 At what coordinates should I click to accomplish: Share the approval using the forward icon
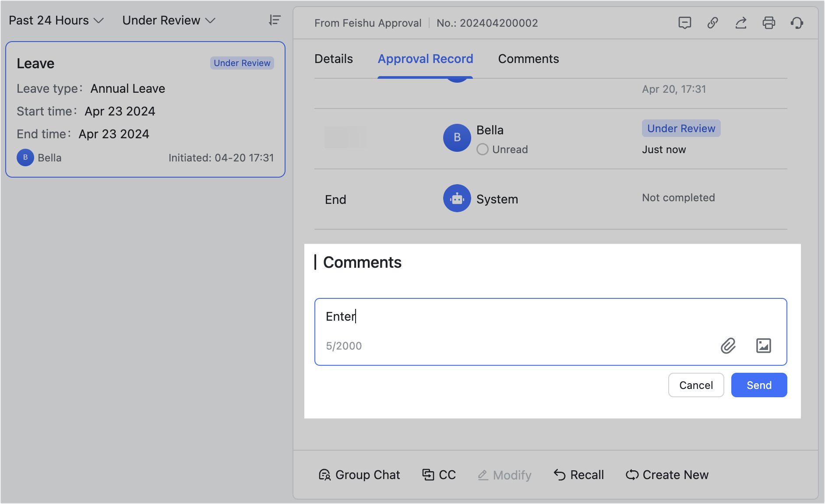click(740, 23)
